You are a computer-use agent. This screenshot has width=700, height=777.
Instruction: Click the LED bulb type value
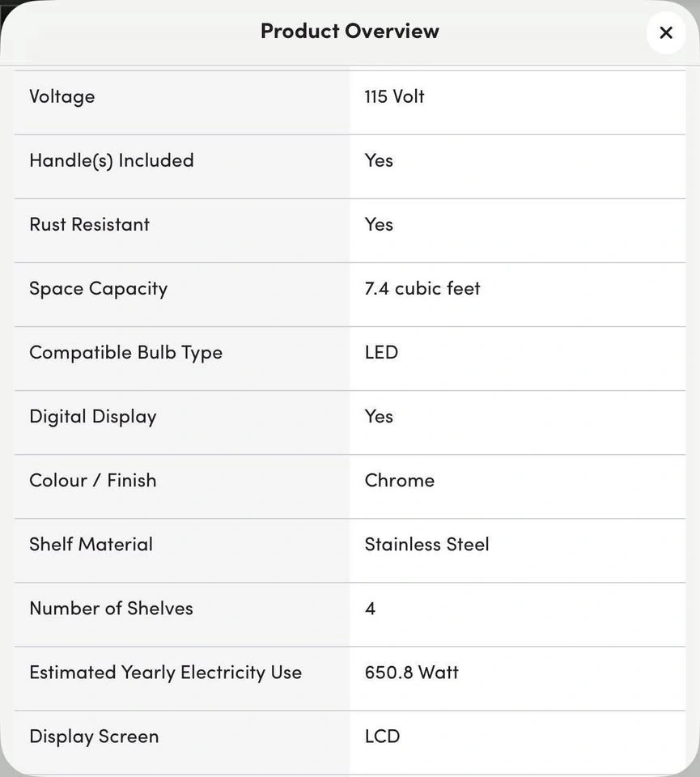coord(381,352)
